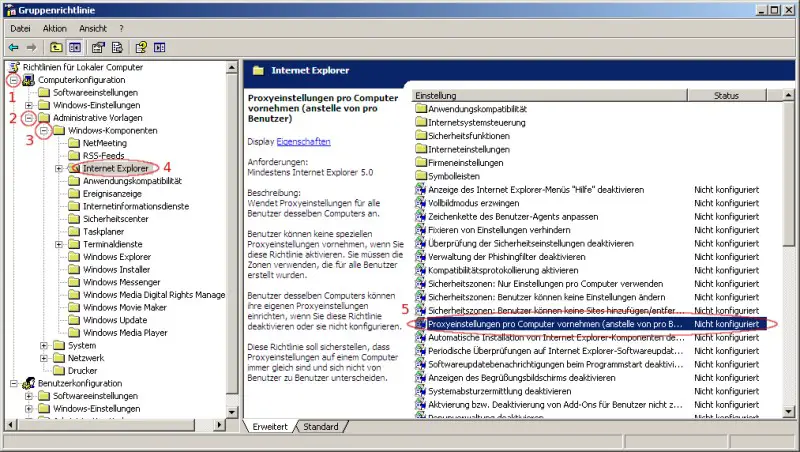Click the tree pane scroll right arrow

[x=219, y=424]
